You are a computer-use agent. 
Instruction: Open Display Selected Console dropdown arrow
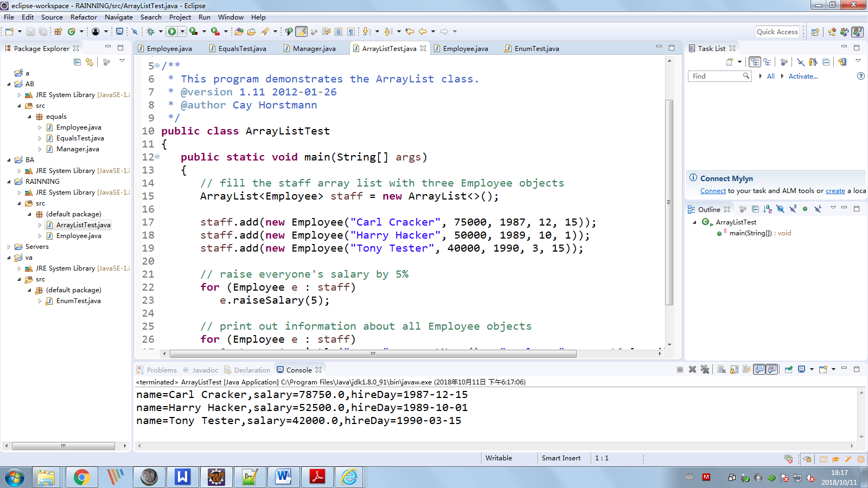812,369
